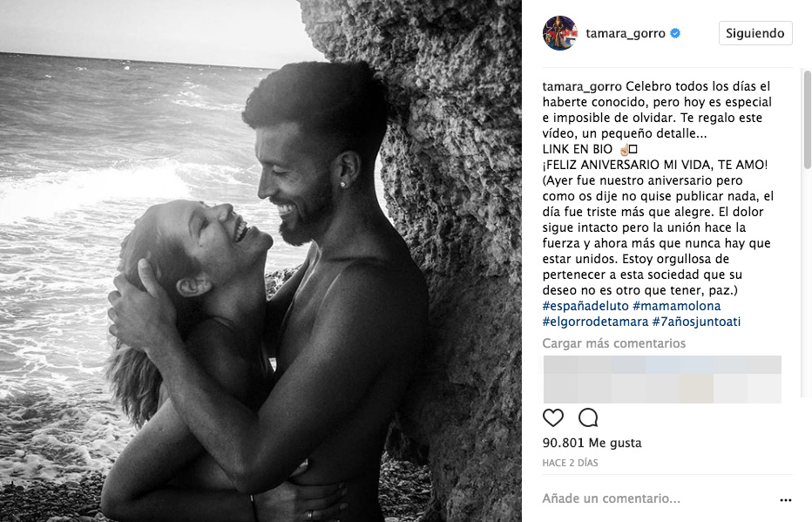812x522 pixels.
Task: Click the comments panel scrollbar
Action: coord(808,120)
